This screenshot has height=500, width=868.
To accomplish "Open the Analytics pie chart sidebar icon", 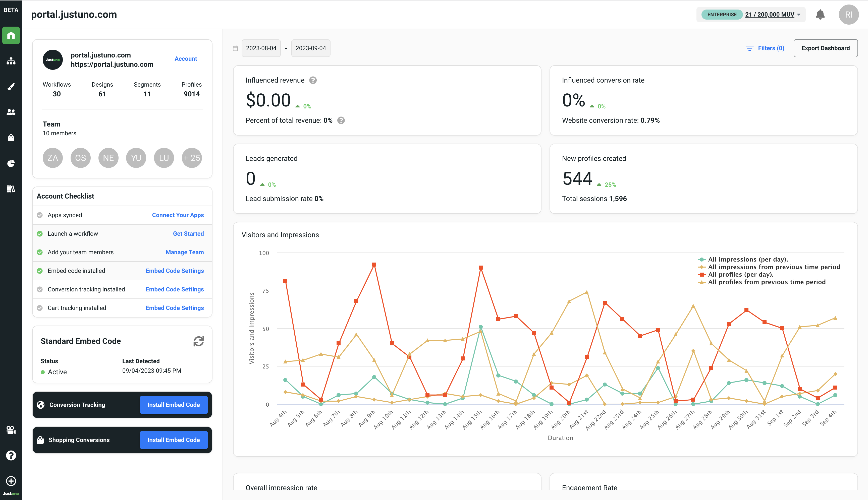I will pos(11,163).
